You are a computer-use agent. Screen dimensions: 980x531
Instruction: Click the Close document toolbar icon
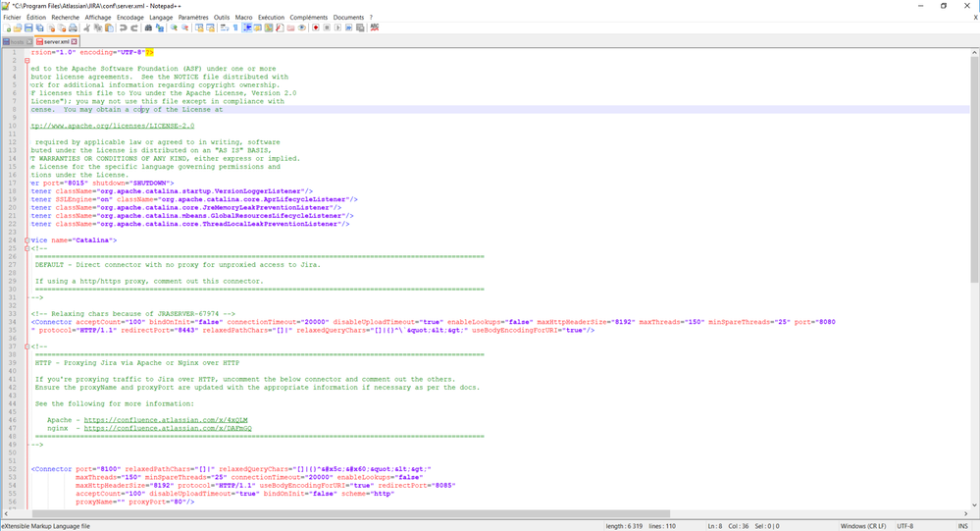51,27
